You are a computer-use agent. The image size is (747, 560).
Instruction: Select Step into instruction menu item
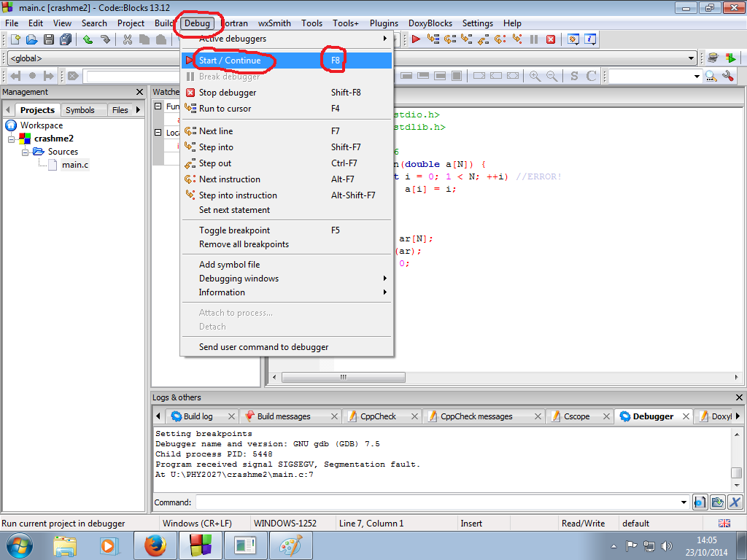click(287, 195)
